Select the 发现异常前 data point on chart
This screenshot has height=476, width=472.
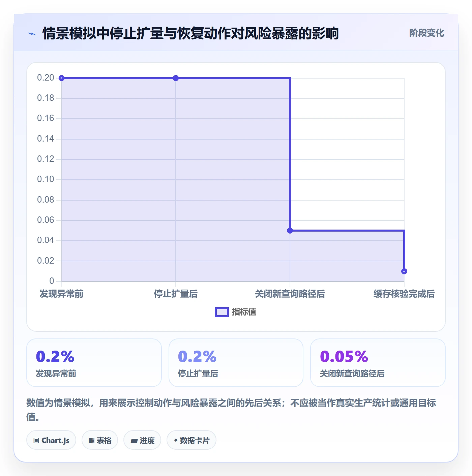pyautogui.click(x=61, y=78)
